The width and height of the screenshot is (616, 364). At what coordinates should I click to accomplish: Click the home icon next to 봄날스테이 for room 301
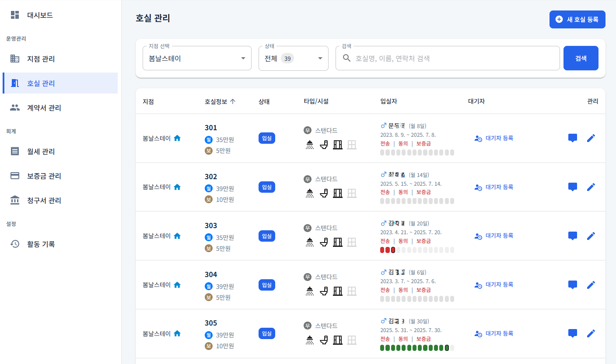click(x=177, y=138)
